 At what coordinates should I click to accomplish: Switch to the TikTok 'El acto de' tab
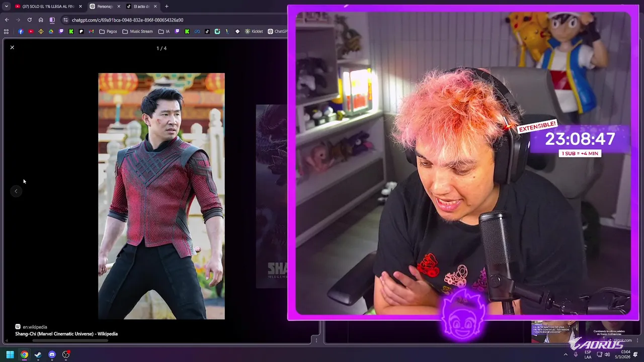coord(141,7)
